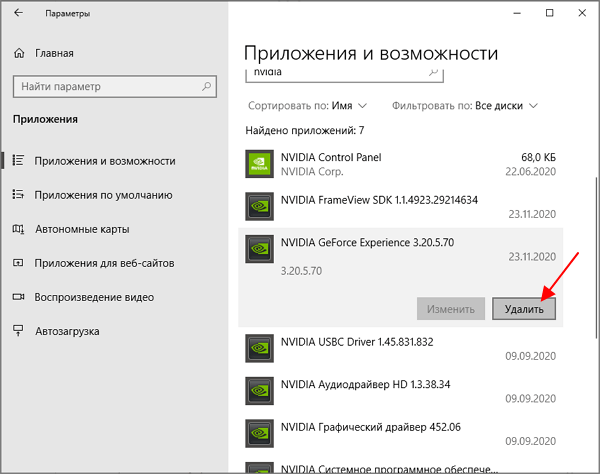Click the Автозагрузка sidebar icon

[18, 331]
